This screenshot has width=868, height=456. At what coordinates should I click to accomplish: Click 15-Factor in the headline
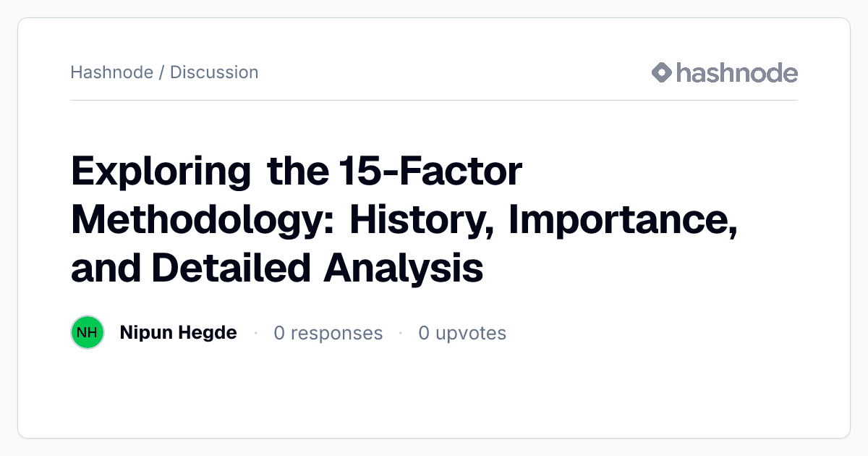[430, 172]
